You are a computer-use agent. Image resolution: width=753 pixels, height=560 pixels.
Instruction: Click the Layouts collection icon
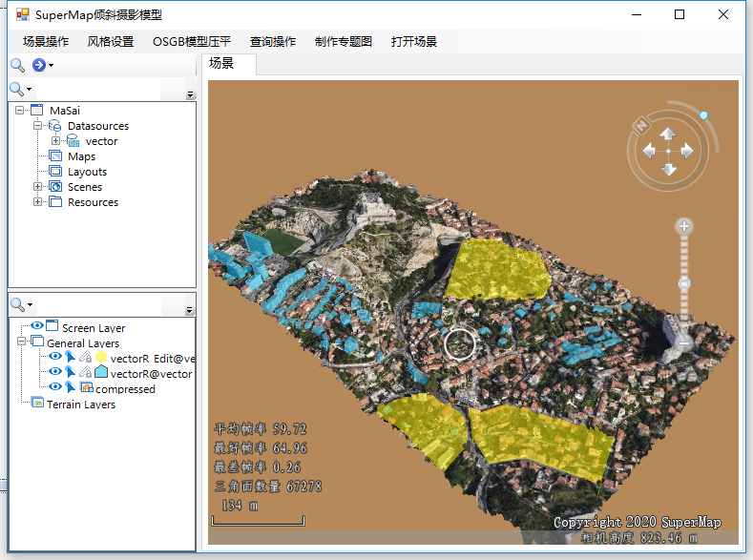point(55,172)
